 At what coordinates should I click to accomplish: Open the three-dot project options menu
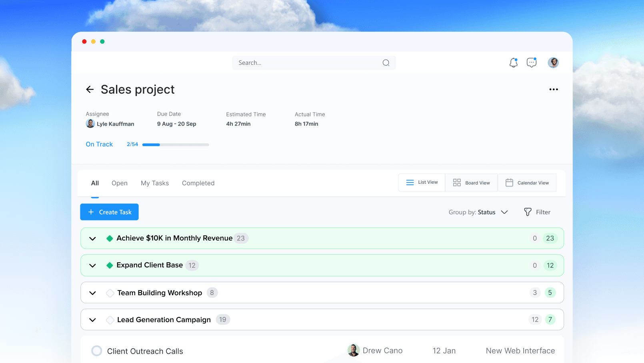pos(554,89)
